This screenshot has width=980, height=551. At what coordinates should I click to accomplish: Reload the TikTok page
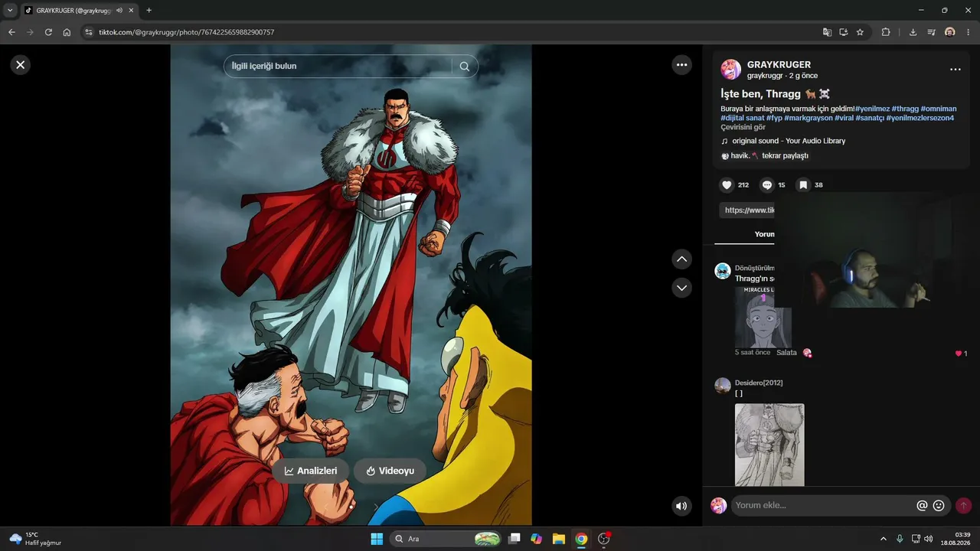point(48,32)
